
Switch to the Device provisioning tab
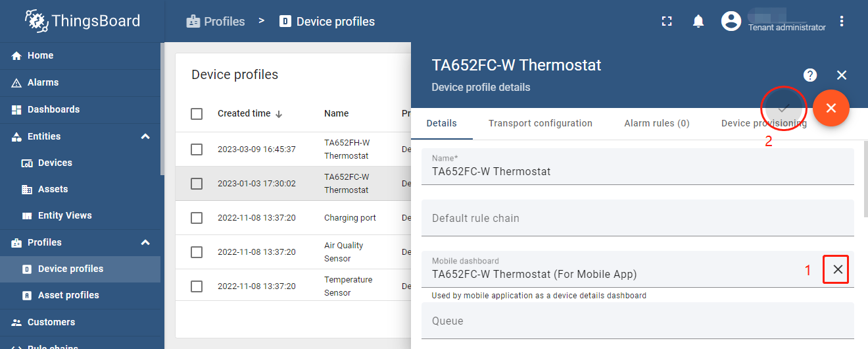coord(764,123)
